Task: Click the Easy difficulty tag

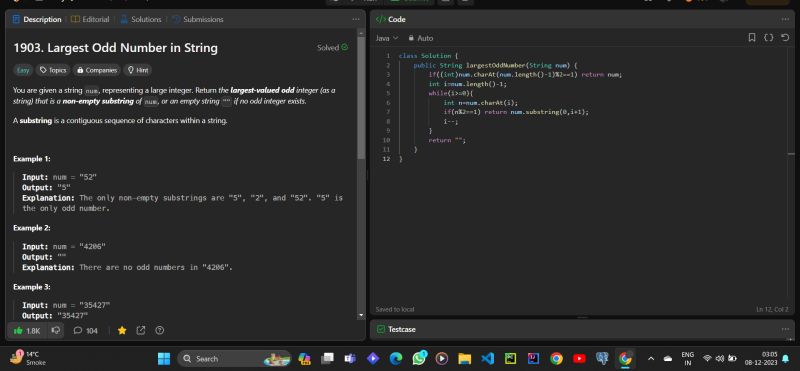Action: [23, 70]
